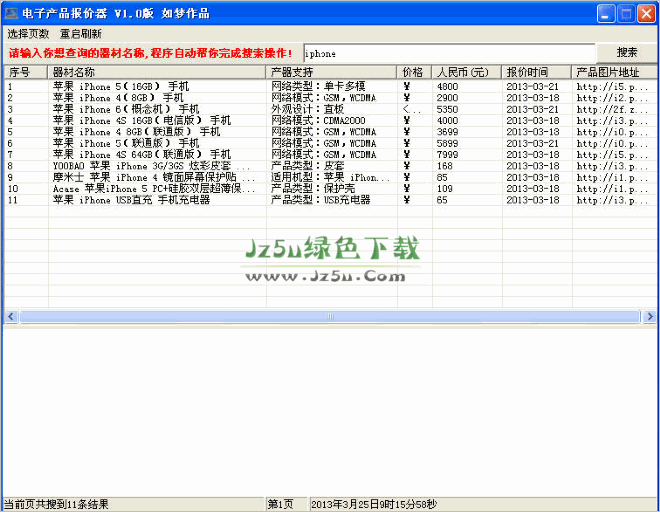The image size is (660, 512).
Task: Sort by the 产器支持 column header
Action: [x=331, y=72]
